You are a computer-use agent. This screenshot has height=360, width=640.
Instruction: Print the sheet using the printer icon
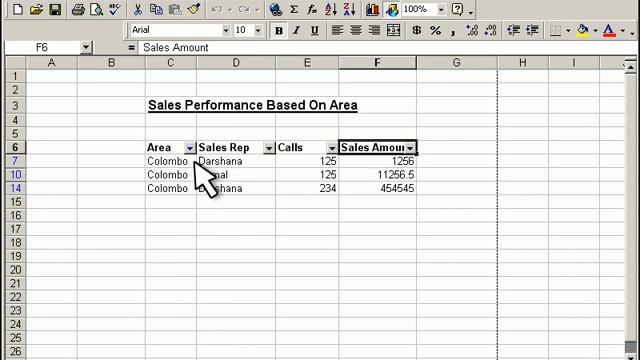78,9
